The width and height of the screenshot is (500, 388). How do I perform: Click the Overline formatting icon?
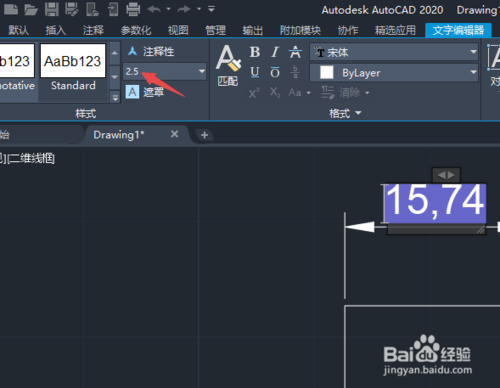(275, 72)
